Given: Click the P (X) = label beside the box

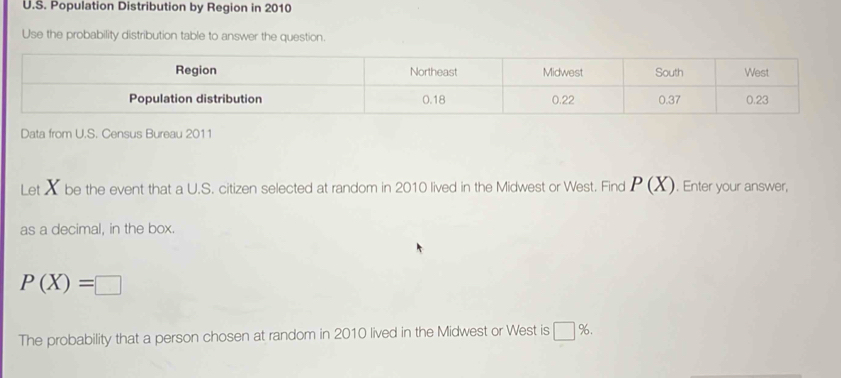Looking at the screenshot, I should [x=56, y=283].
